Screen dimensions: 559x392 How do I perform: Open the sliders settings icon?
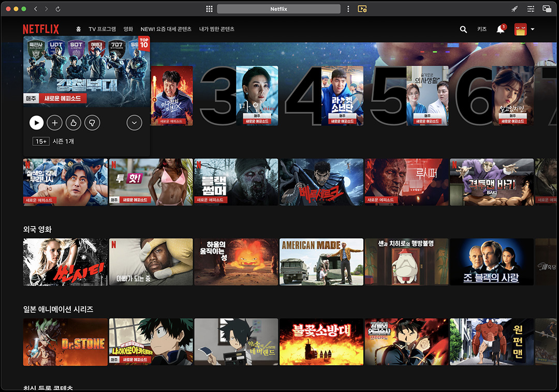pyautogui.click(x=531, y=9)
